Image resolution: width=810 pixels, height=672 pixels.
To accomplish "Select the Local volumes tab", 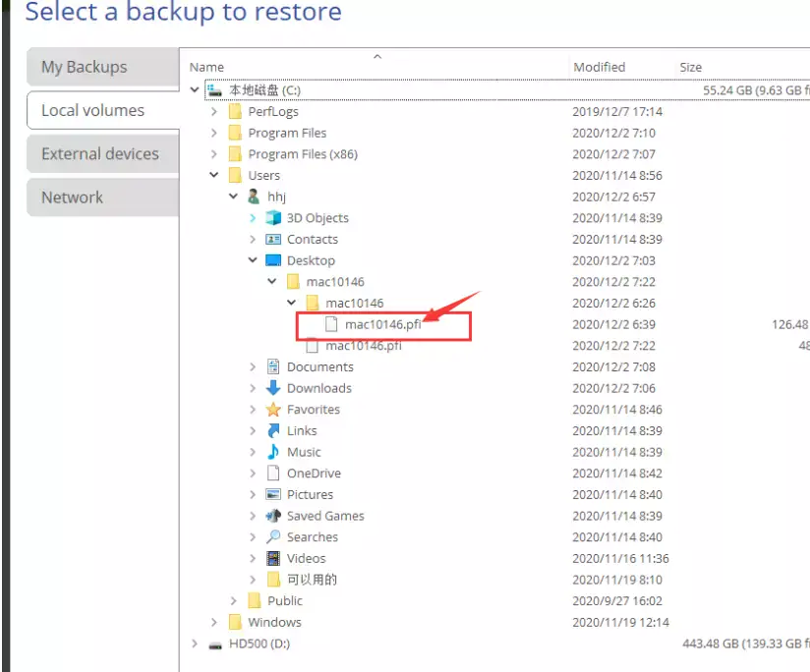I will click(103, 110).
